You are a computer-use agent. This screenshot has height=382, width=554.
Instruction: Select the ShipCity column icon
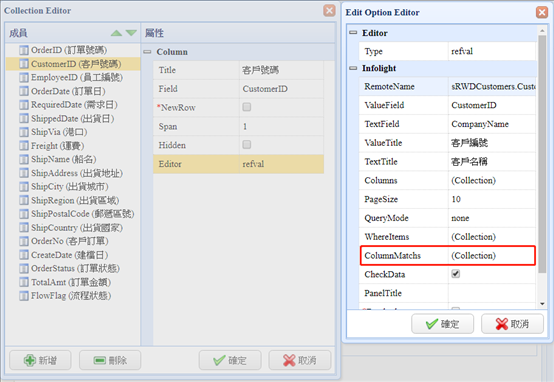click(24, 187)
